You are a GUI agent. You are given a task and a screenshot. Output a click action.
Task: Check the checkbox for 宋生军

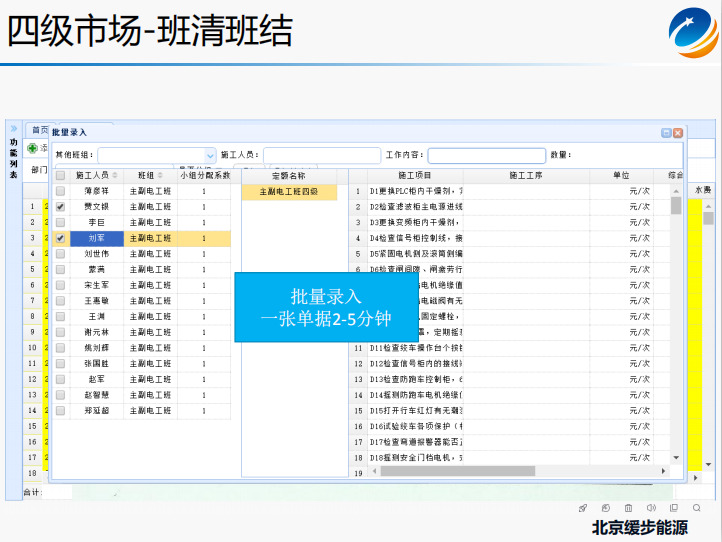tap(60, 286)
